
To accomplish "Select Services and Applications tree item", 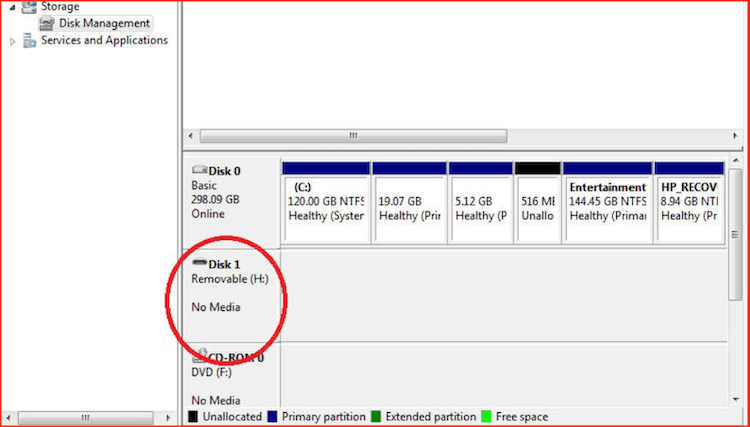I will point(104,40).
